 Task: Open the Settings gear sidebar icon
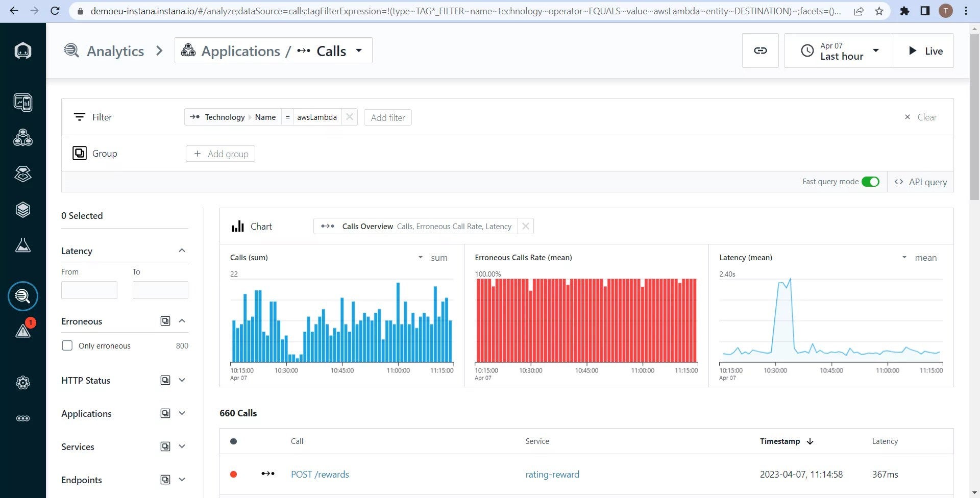point(23,383)
